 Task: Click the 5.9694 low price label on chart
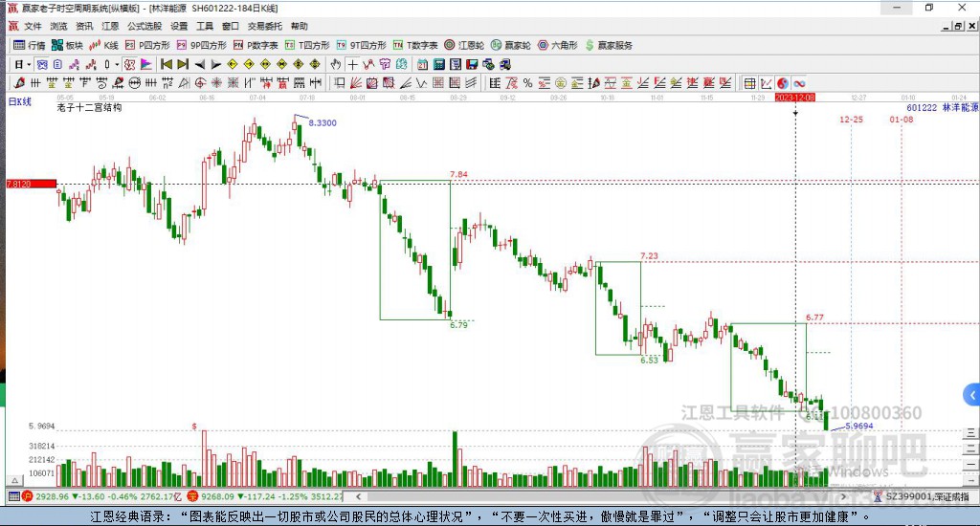click(859, 426)
